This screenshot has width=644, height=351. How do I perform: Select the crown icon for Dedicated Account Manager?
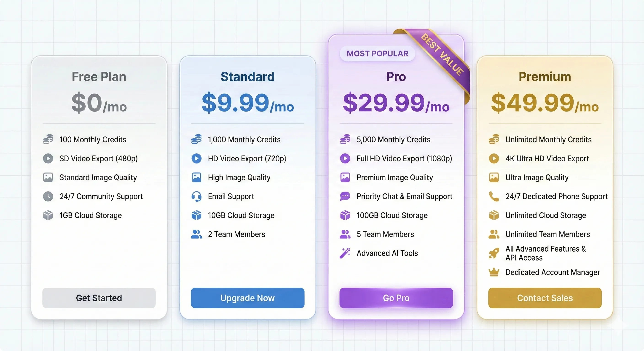click(494, 272)
